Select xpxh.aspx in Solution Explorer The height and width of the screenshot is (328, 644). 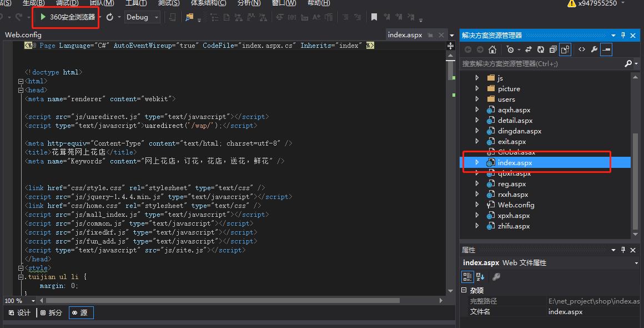pyautogui.click(x=514, y=216)
